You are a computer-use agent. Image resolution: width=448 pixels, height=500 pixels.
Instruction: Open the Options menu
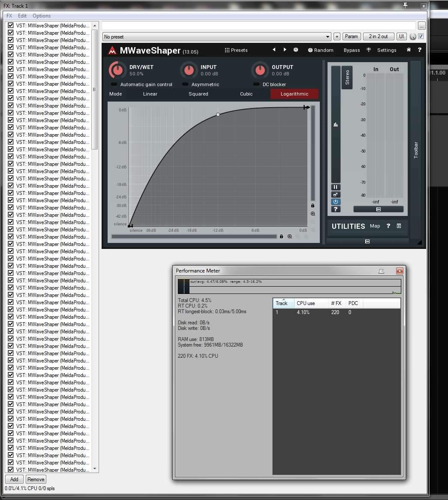pos(42,15)
